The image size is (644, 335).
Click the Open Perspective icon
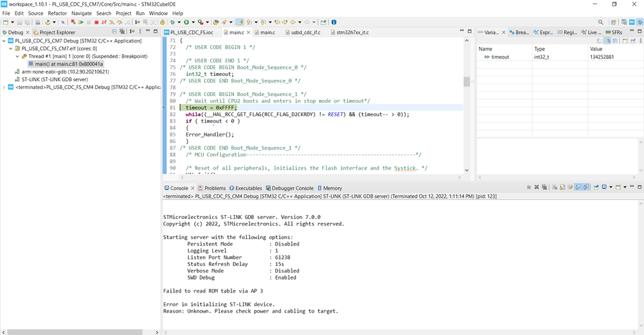[x=614, y=22]
